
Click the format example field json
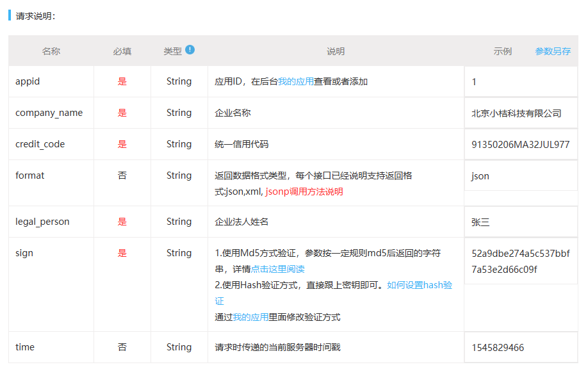point(521,176)
